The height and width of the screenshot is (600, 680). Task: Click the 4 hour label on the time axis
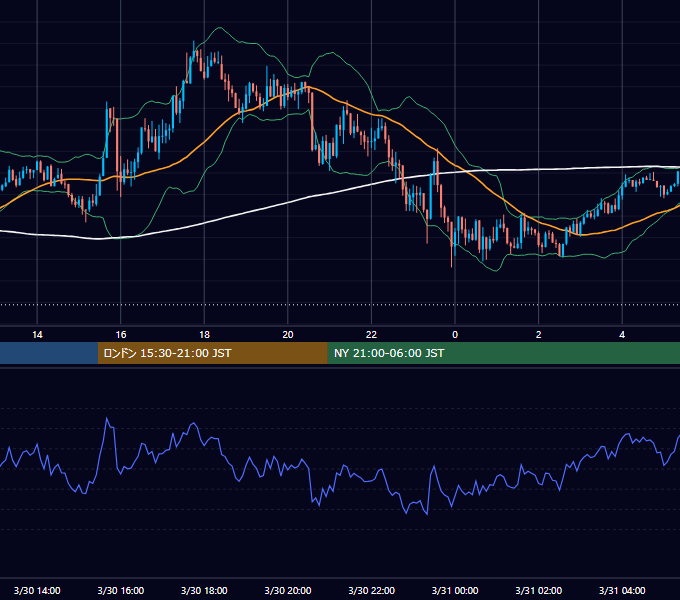622,335
